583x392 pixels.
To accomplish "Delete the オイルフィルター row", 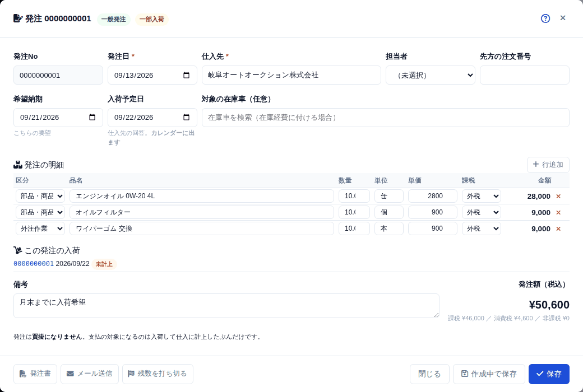I will [558, 213].
